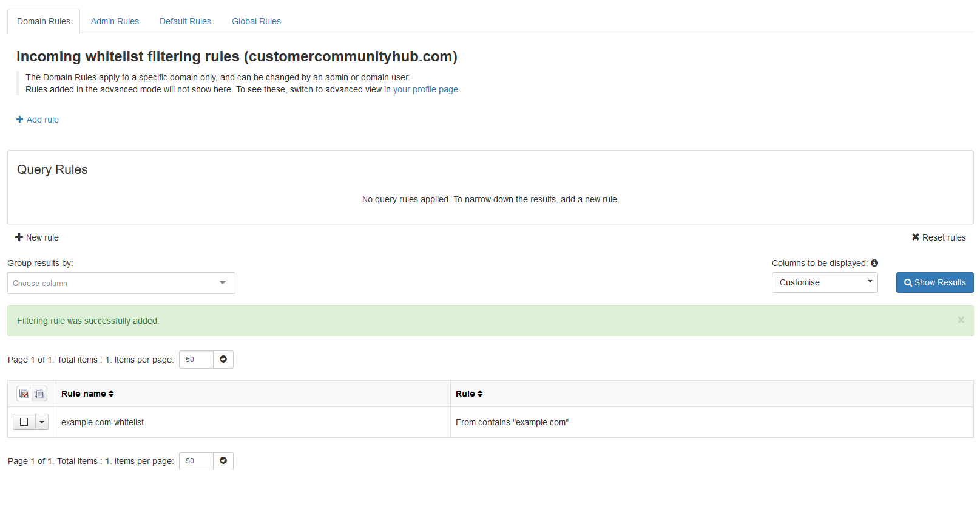Click the info icon beside Columns to be displayed
Screen dimensions: 980x509
click(x=874, y=263)
